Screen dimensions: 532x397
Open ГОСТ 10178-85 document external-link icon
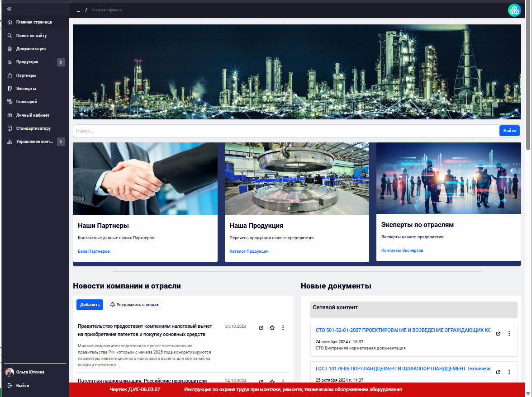coord(498,372)
